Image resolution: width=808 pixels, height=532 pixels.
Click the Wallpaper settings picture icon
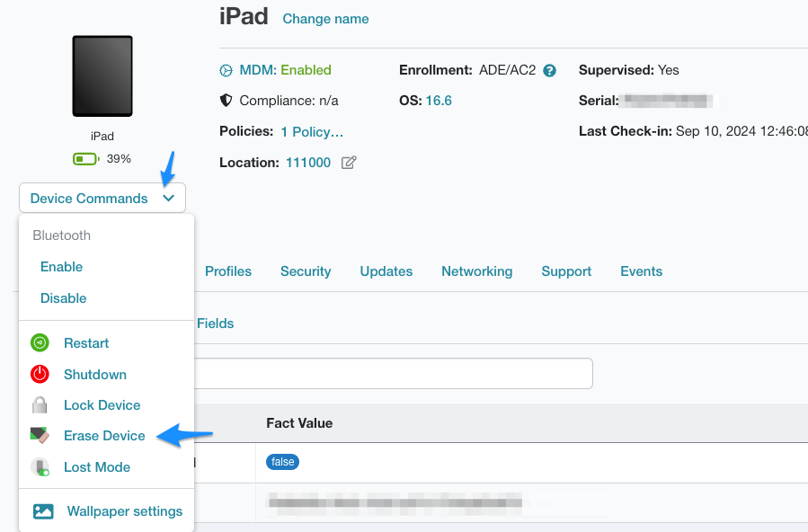(x=43, y=511)
